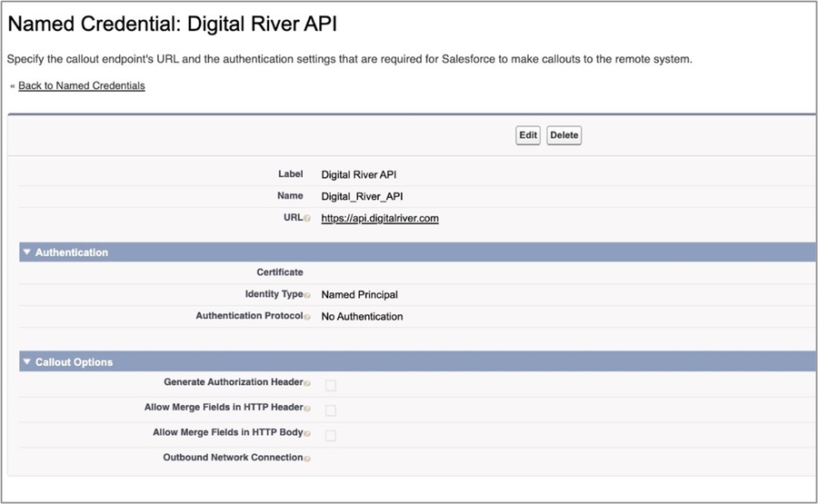Viewport: 818px width, 504px height.
Task: Open the api.digitalriver.com URL link
Action: click(x=380, y=219)
